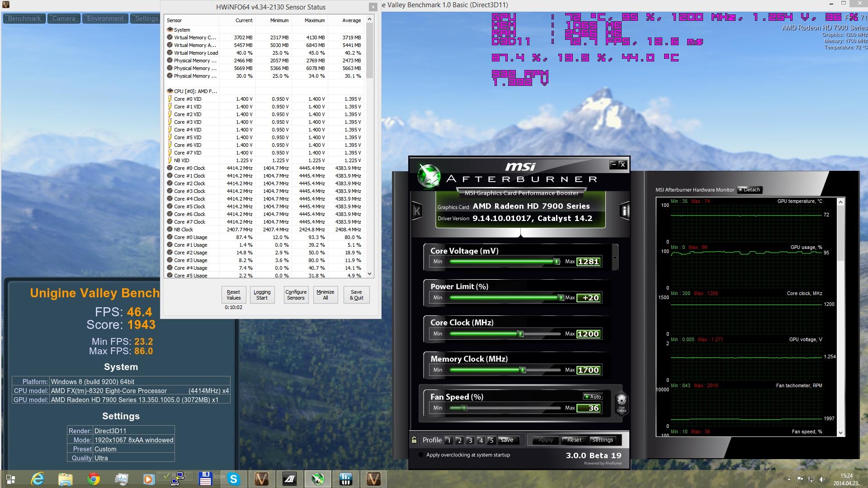Click the Power Limit value field +20
The height and width of the screenshot is (488, 868).
[x=589, y=298]
